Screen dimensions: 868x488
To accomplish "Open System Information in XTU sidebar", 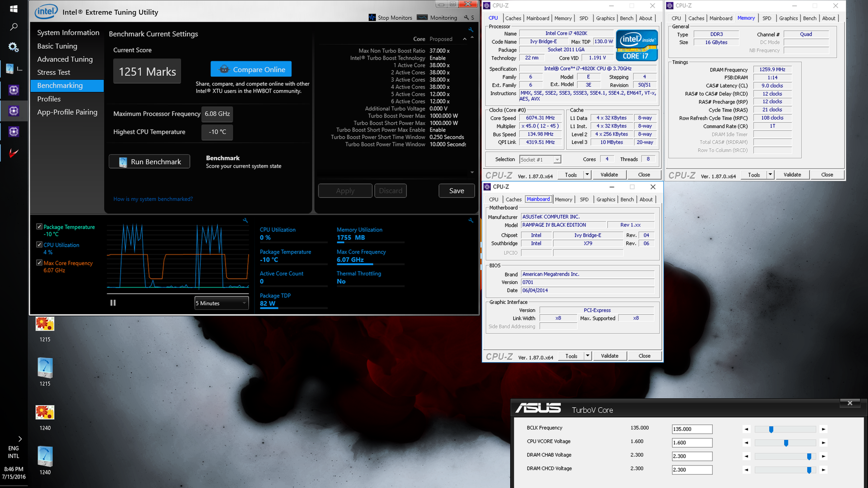I will coord(68,33).
